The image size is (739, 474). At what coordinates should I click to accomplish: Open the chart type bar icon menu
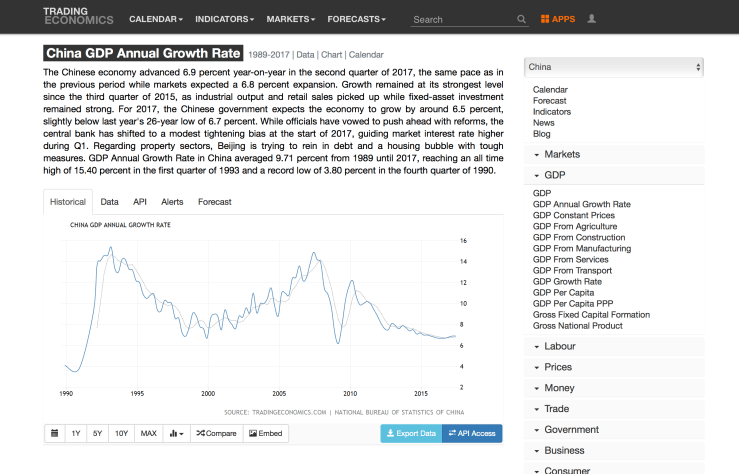pyautogui.click(x=176, y=433)
